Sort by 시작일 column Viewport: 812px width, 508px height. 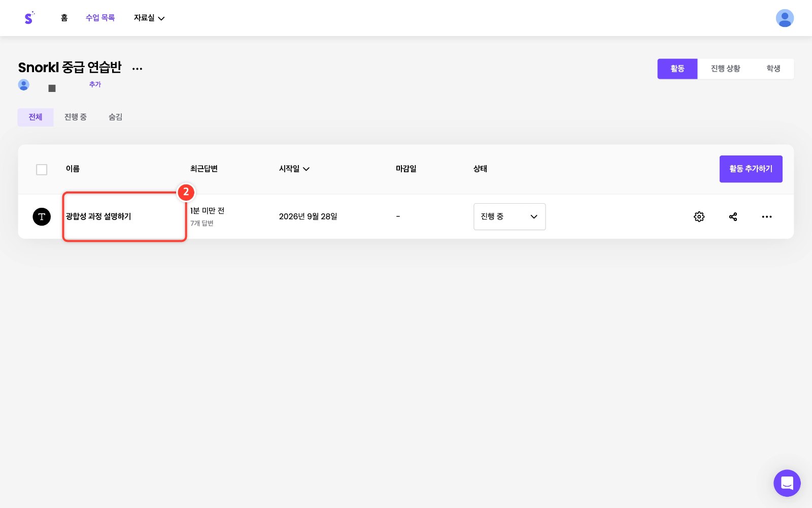pos(294,169)
